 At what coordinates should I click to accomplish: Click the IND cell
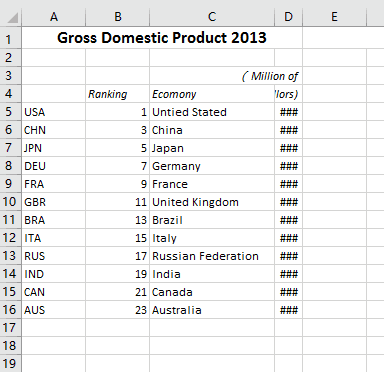click(54, 274)
